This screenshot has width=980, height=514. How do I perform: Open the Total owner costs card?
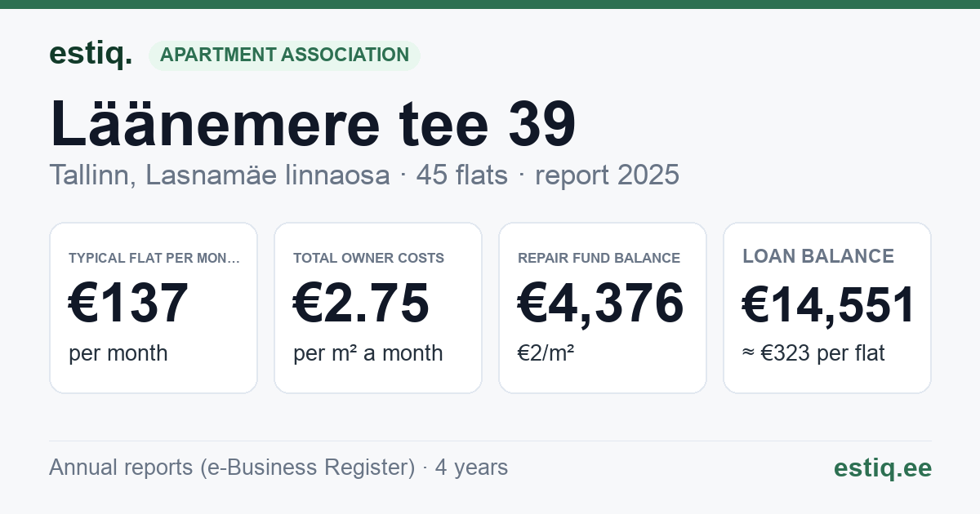tap(378, 308)
